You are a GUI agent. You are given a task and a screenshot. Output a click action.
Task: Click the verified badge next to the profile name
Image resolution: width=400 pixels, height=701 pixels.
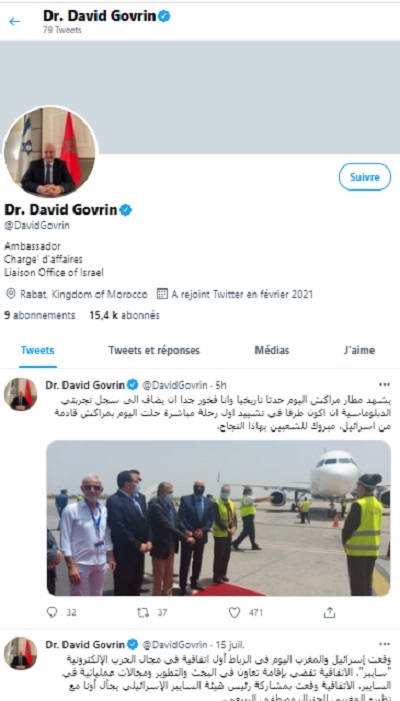coord(126,210)
